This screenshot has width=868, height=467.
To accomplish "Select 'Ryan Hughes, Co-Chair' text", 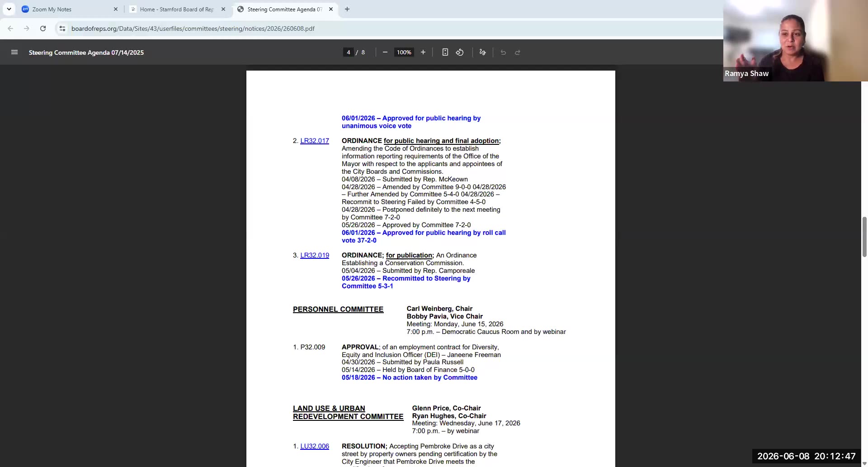I will tap(449, 416).
